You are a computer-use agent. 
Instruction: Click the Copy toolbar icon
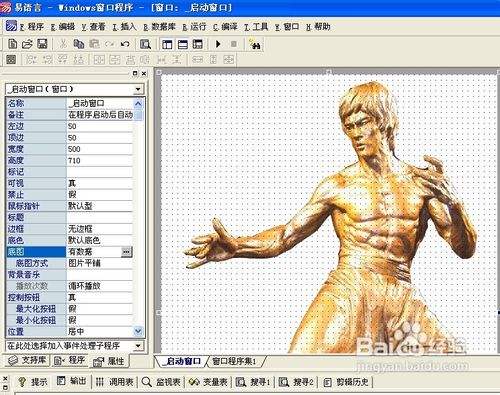click(79, 44)
